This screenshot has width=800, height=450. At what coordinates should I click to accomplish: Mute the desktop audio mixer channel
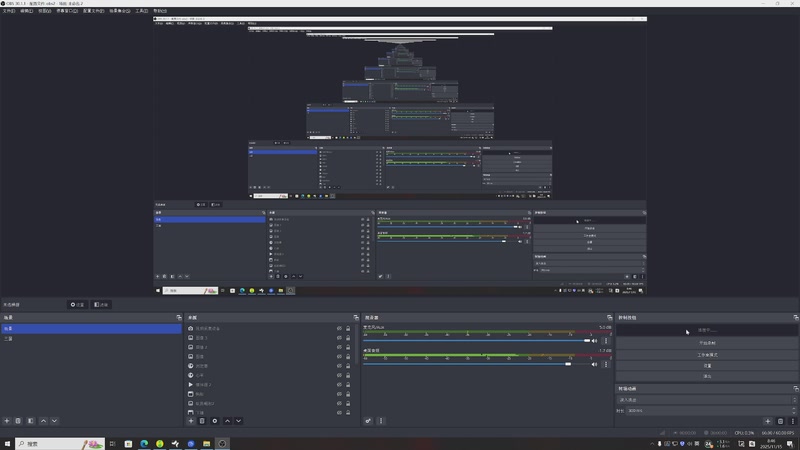(x=594, y=364)
